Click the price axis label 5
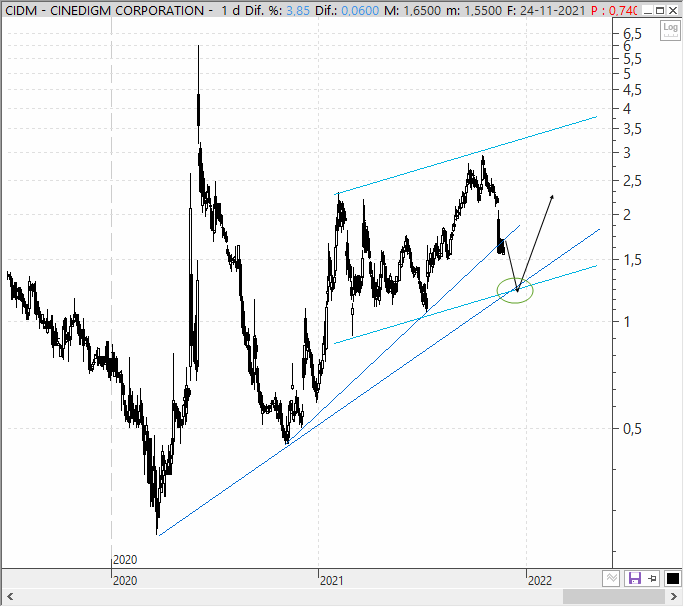The image size is (684, 607). 627,74
